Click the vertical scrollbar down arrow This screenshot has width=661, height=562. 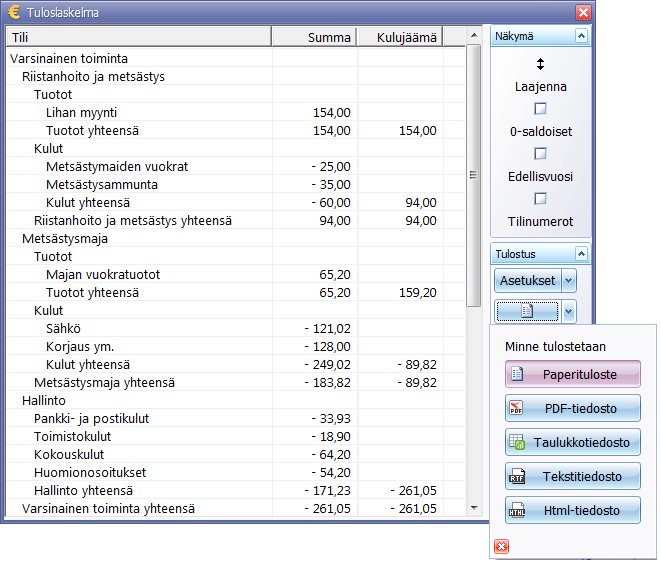[x=474, y=508]
